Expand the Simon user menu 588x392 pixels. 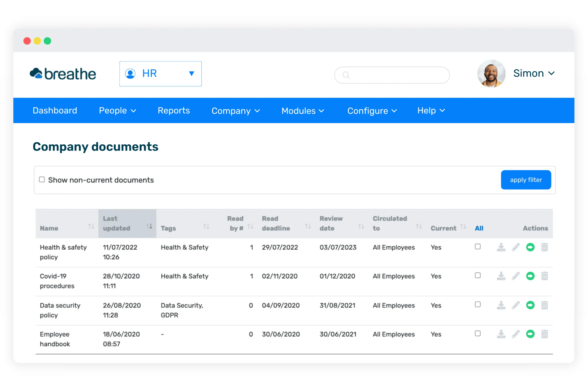pos(534,73)
